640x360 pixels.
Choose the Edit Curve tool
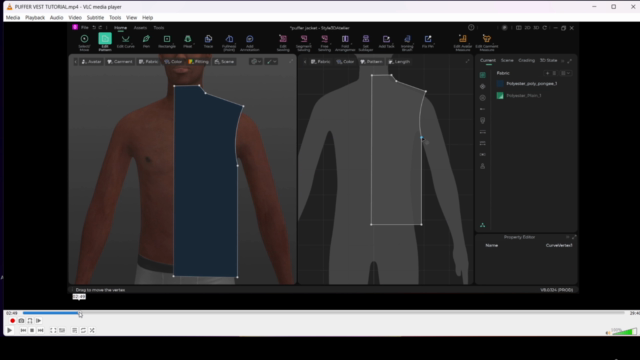[x=126, y=42]
